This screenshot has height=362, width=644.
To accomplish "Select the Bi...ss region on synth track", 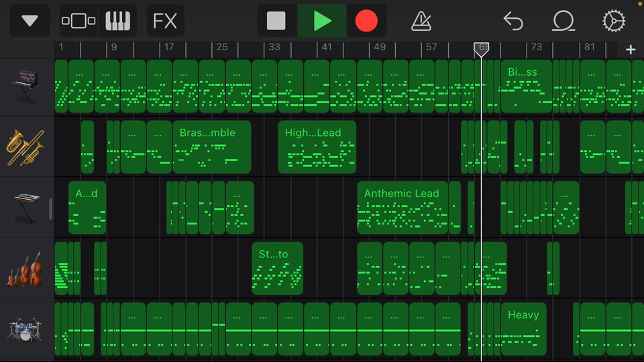I will click(526, 86).
